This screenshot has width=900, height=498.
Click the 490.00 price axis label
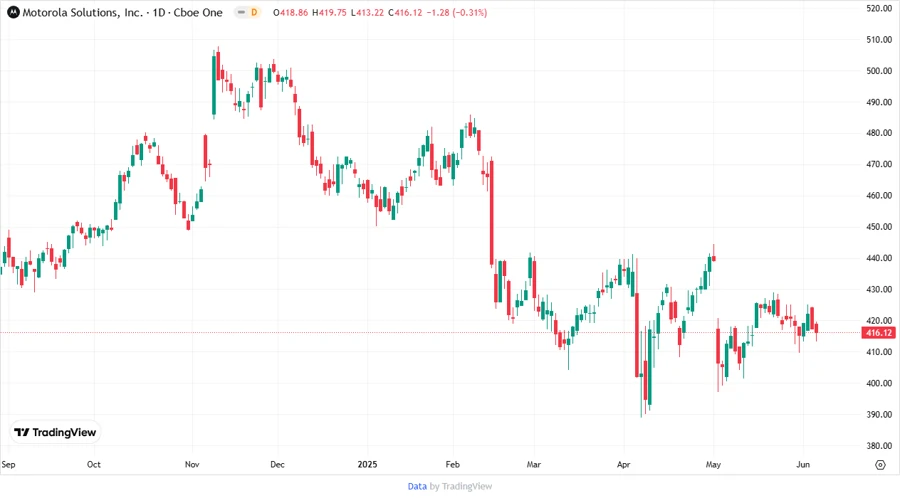coord(879,102)
